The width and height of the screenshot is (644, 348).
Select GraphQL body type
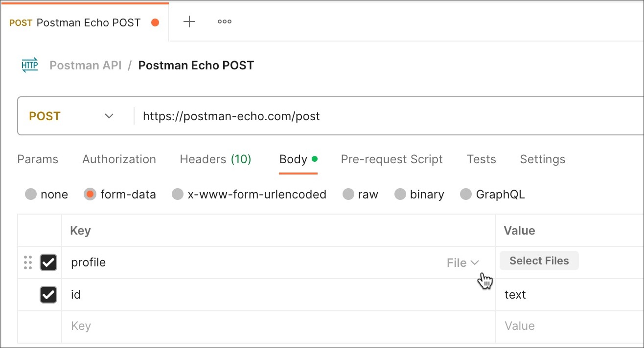pos(466,195)
